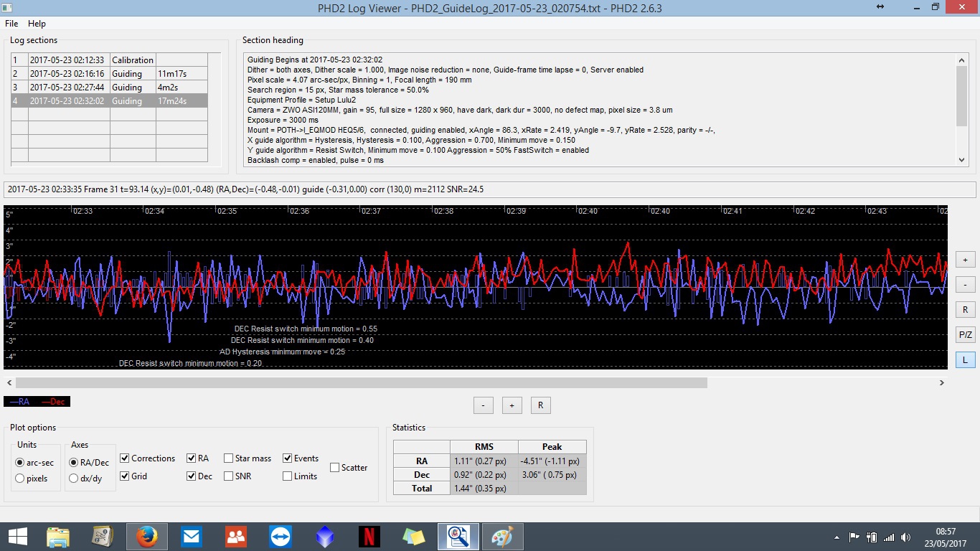The height and width of the screenshot is (551, 980).
Task: Click horizontal zoom out minus button
Action: pyautogui.click(x=483, y=405)
